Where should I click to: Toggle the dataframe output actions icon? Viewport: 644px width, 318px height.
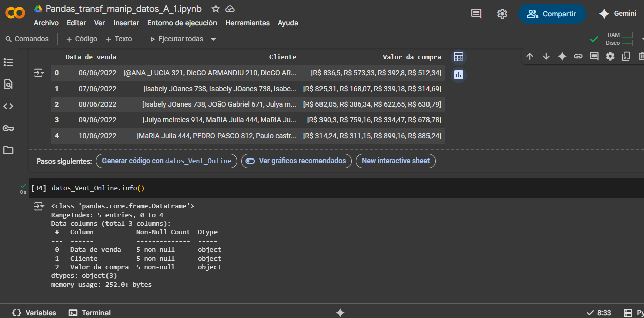click(x=39, y=73)
